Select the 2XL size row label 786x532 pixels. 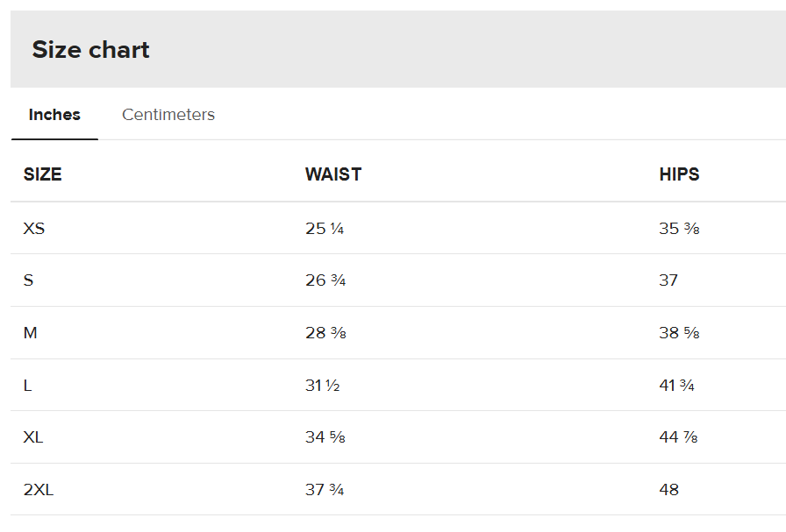coord(39,490)
